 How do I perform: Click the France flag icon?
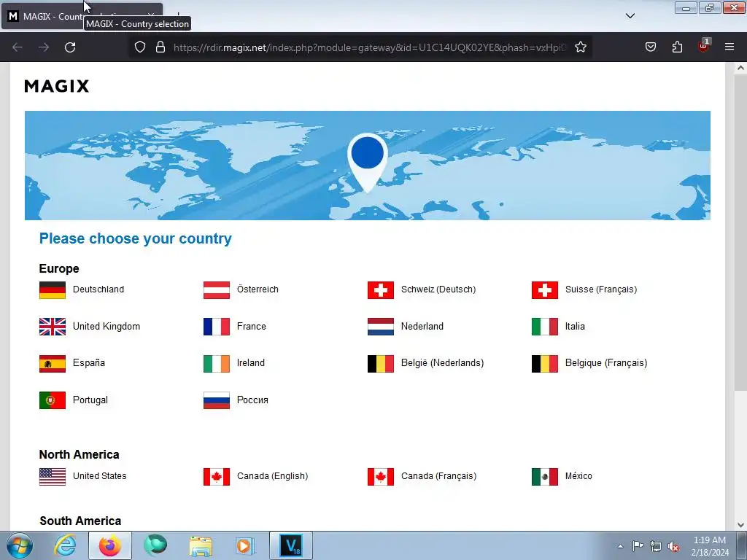tap(216, 327)
